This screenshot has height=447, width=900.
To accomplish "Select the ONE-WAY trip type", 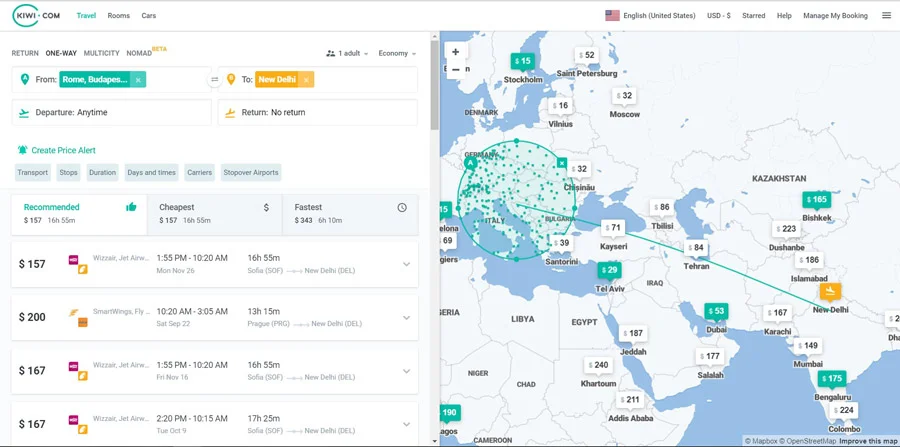I will coord(61,53).
